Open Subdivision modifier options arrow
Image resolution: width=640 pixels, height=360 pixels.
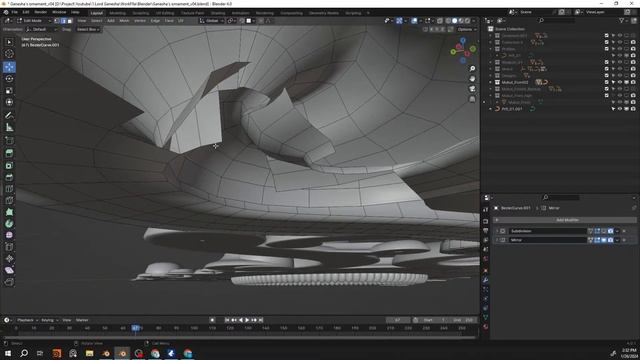[617, 231]
